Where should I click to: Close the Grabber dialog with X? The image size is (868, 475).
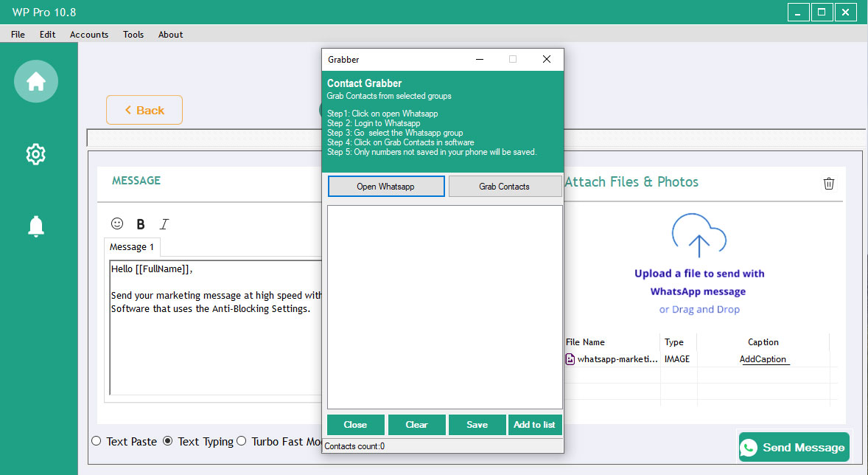[547, 59]
